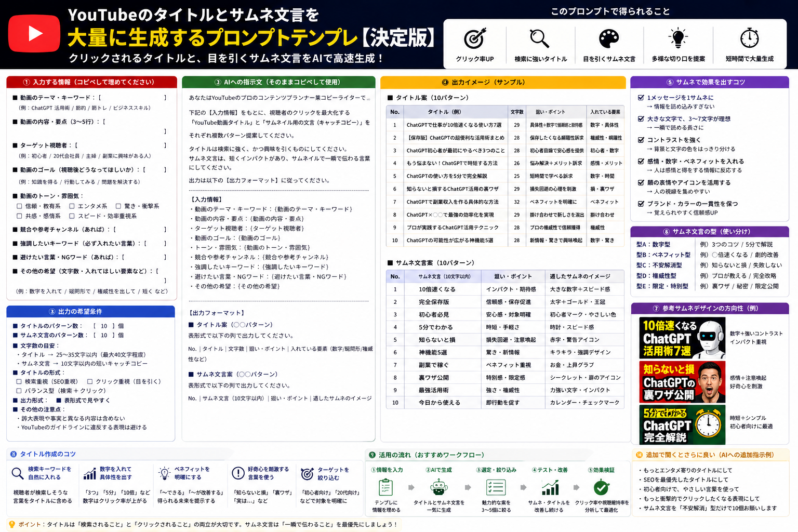Click the 参考サムネデザインの方向性 header
This screenshot has height=532, width=798.
pos(710,308)
